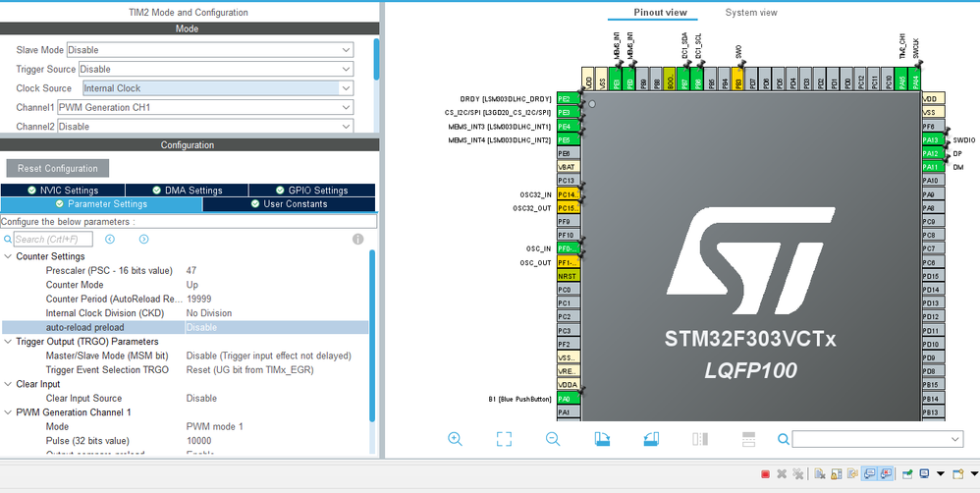Click the Configuration parameters vertical scrollbar
Viewport: 980px width, 493px height.
(x=372, y=336)
